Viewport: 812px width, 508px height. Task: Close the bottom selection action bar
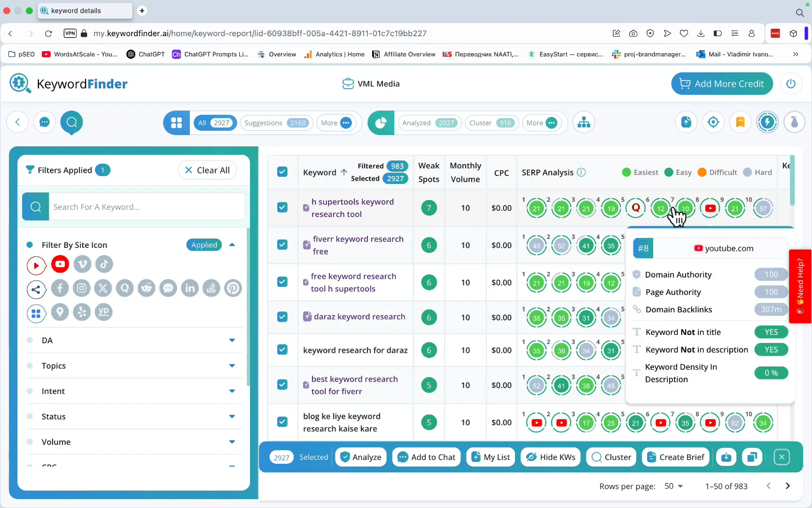pos(781,457)
